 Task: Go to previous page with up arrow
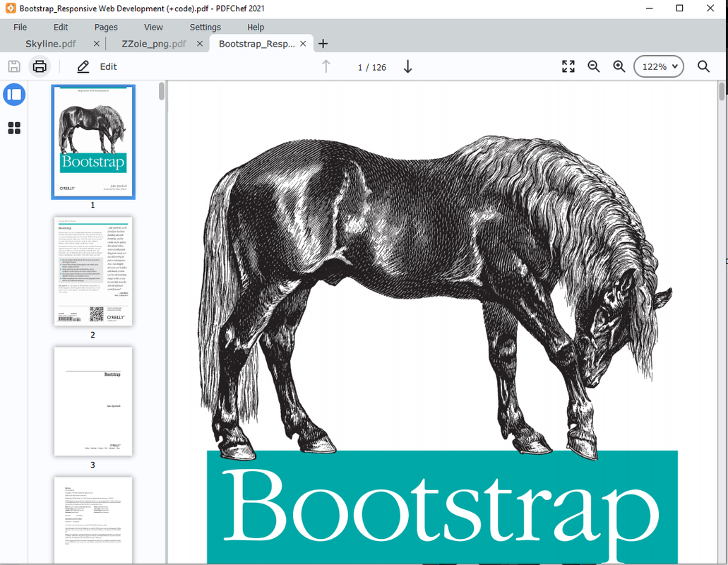(x=326, y=67)
